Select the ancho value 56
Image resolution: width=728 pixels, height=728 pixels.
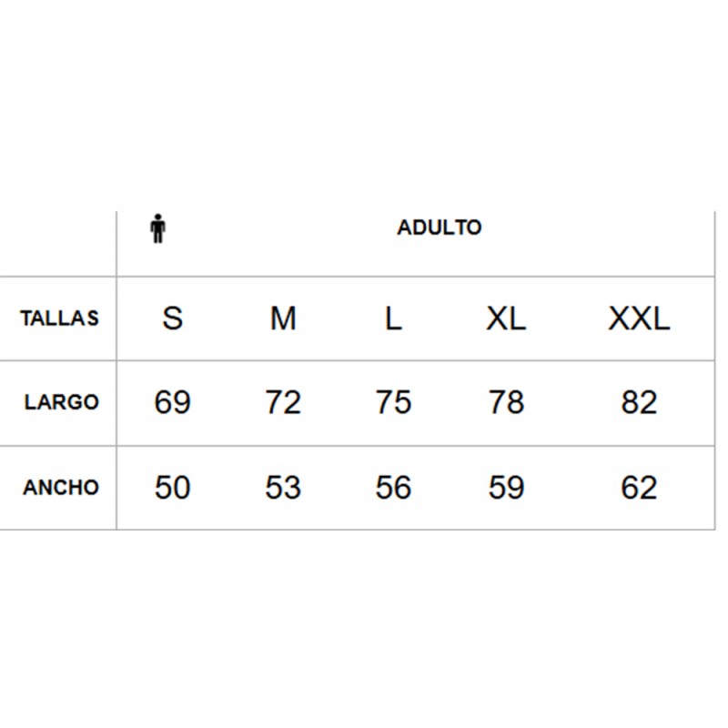point(393,488)
